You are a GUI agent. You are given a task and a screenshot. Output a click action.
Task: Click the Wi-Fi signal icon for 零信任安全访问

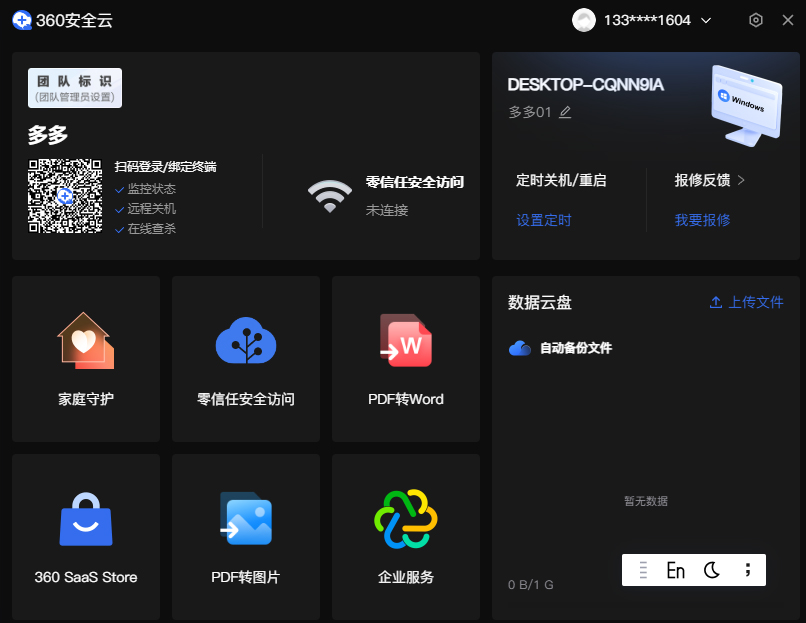tap(329, 196)
